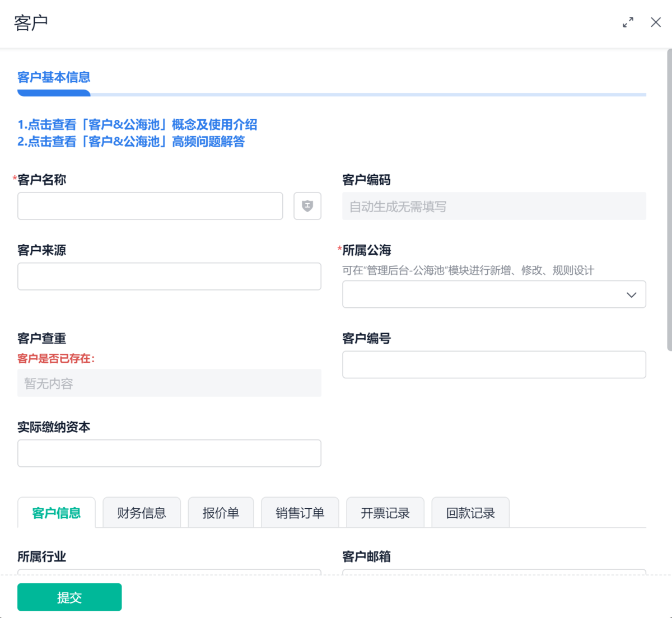Focus the 实际缴纳资本 input field
This screenshot has height=618, width=672.
click(x=169, y=453)
